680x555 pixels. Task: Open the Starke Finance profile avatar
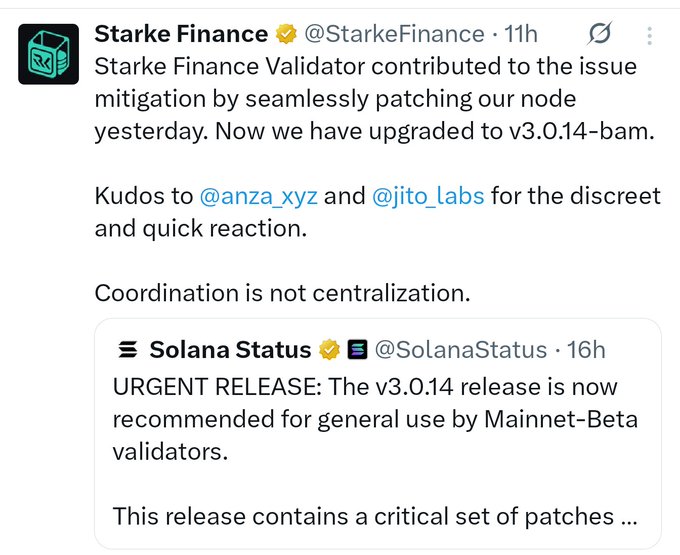pos(49,54)
